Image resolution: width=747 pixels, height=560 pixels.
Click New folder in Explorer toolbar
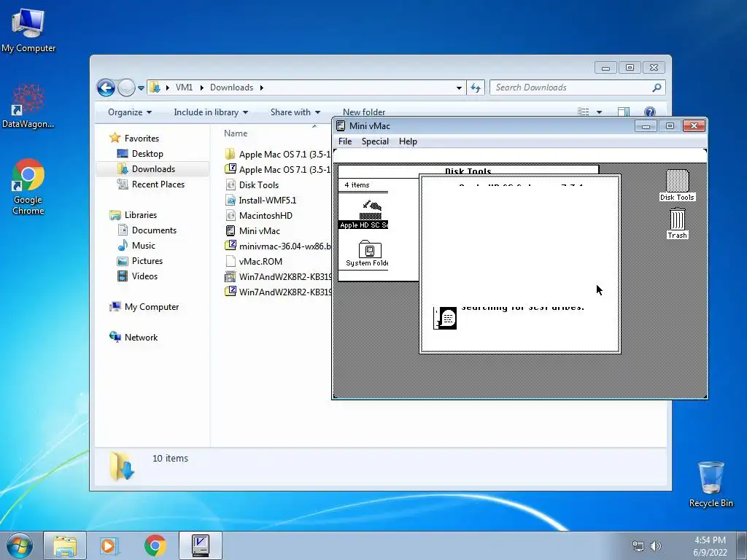(x=364, y=112)
